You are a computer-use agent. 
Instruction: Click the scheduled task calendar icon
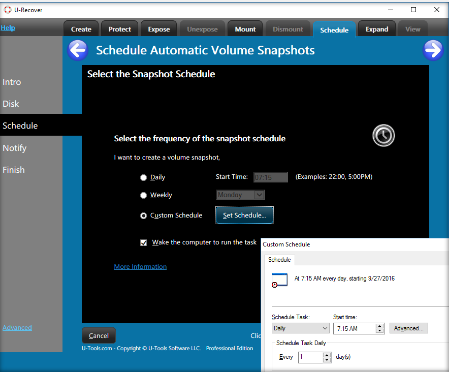click(279, 280)
